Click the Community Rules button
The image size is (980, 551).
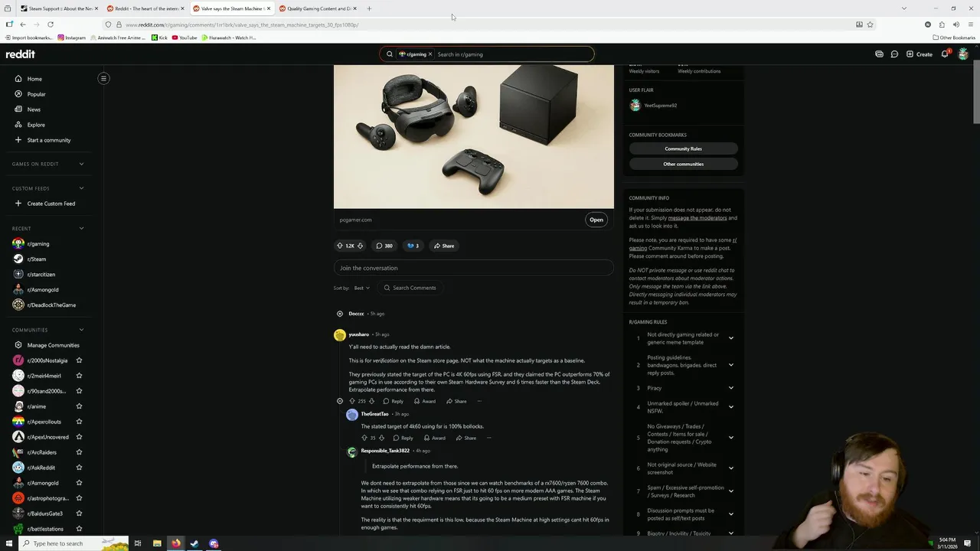(x=683, y=148)
